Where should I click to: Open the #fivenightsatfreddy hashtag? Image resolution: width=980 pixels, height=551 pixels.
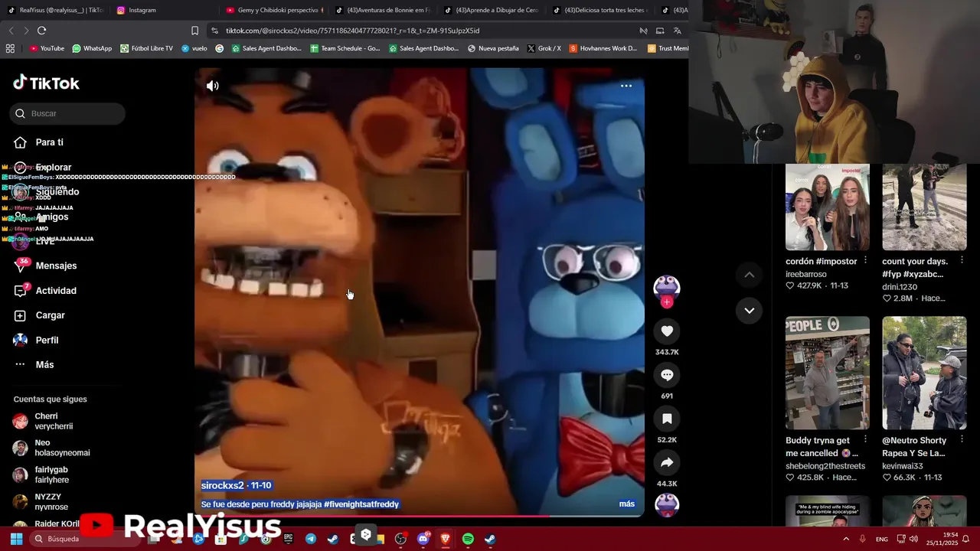click(361, 504)
